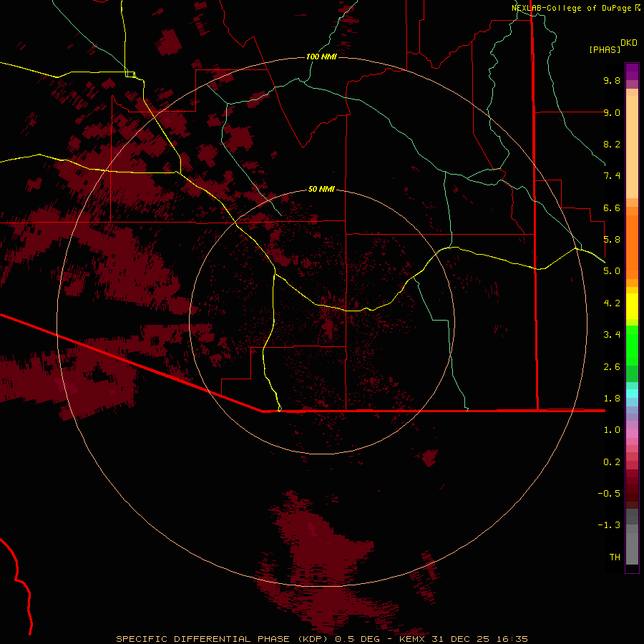The height and width of the screenshot is (644, 644).
Task: Click the KEMX station identifier
Action: coord(412,639)
